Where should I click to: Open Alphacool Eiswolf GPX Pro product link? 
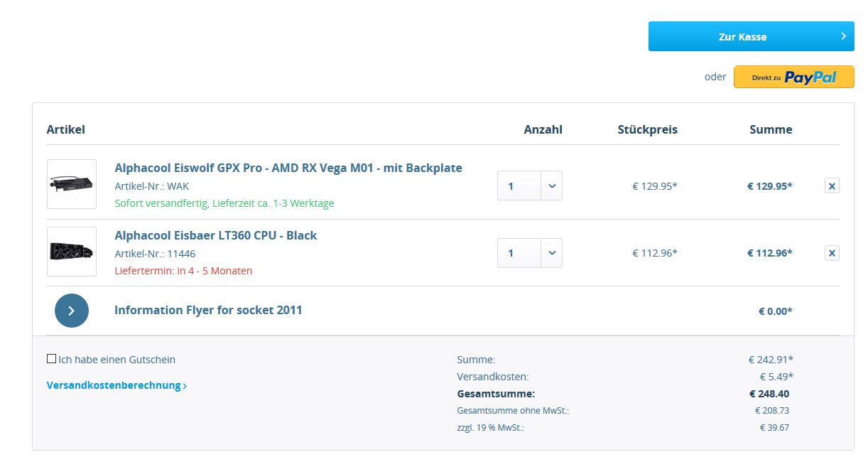click(x=288, y=168)
